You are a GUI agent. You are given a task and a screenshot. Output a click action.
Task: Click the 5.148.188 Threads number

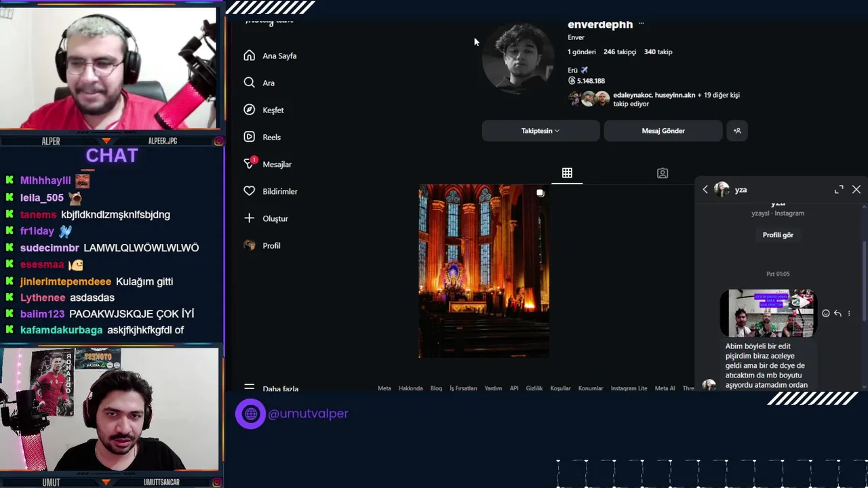pos(591,81)
